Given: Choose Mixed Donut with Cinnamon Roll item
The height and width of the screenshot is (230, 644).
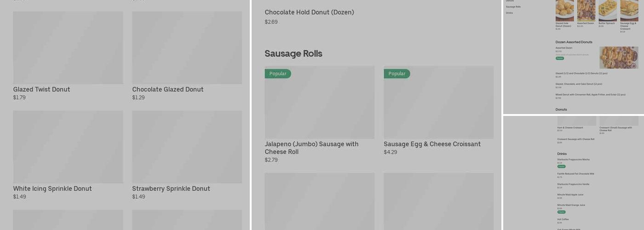Looking at the screenshot, I should (x=590, y=95).
